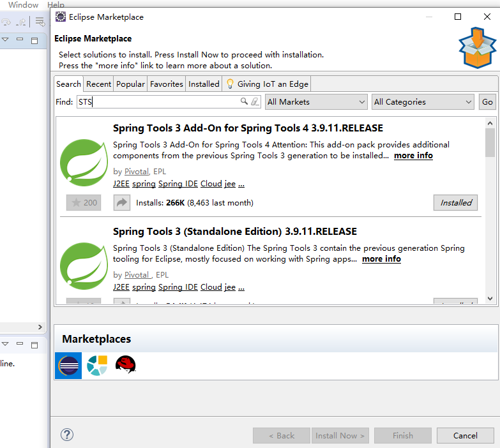The image size is (500, 448).
Task: Switch to the Recent tab
Action: click(x=98, y=84)
